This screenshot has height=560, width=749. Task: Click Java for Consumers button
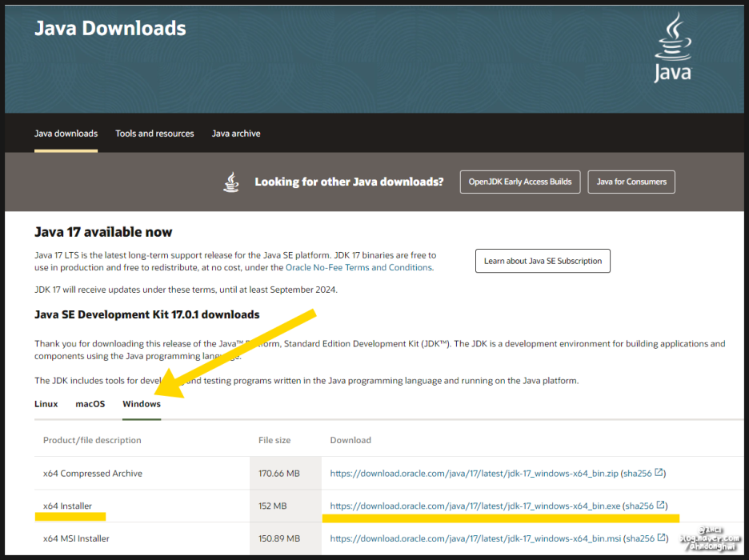tap(631, 182)
